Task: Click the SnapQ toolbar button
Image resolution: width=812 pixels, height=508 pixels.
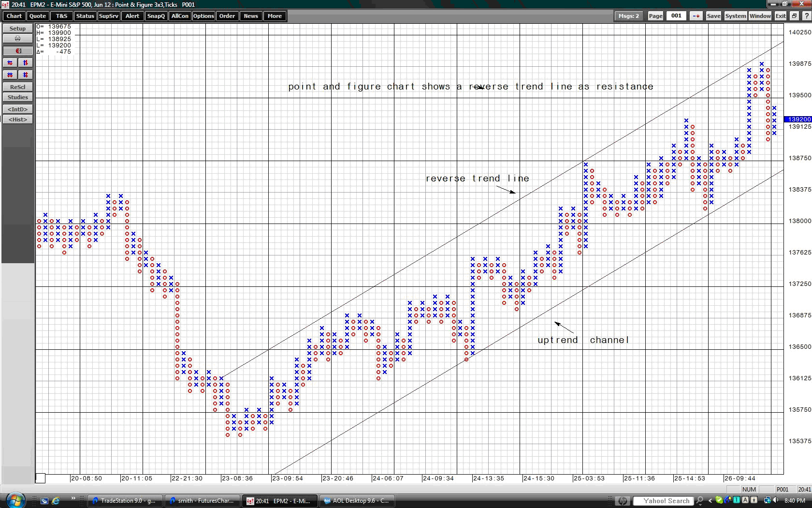Action: click(156, 16)
